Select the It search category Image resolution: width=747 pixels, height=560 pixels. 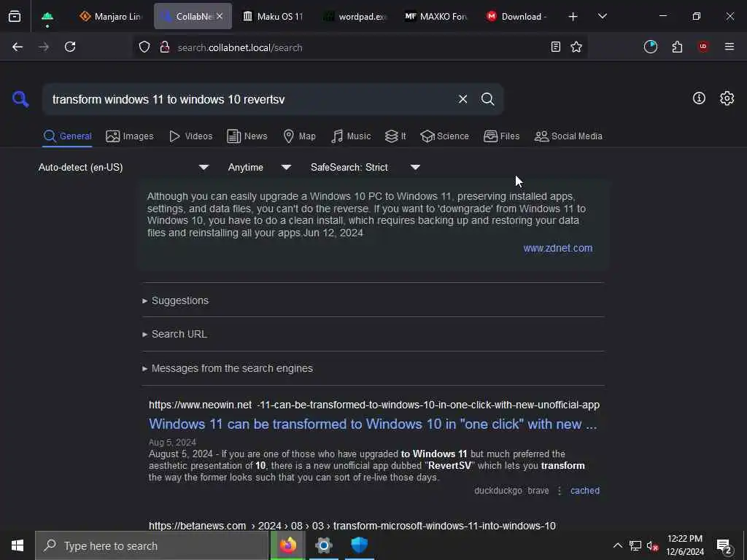[x=395, y=136]
